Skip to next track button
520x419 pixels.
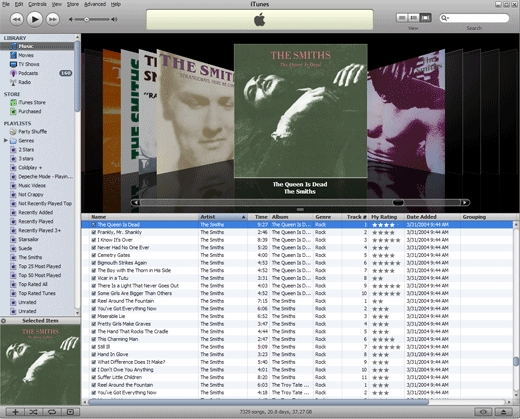(x=52, y=19)
